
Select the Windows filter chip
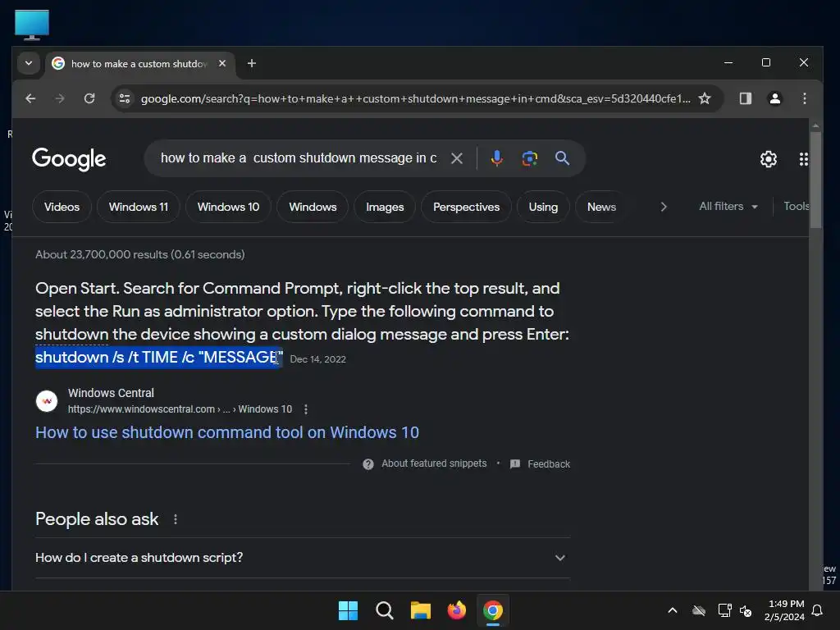tap(313, 207)
